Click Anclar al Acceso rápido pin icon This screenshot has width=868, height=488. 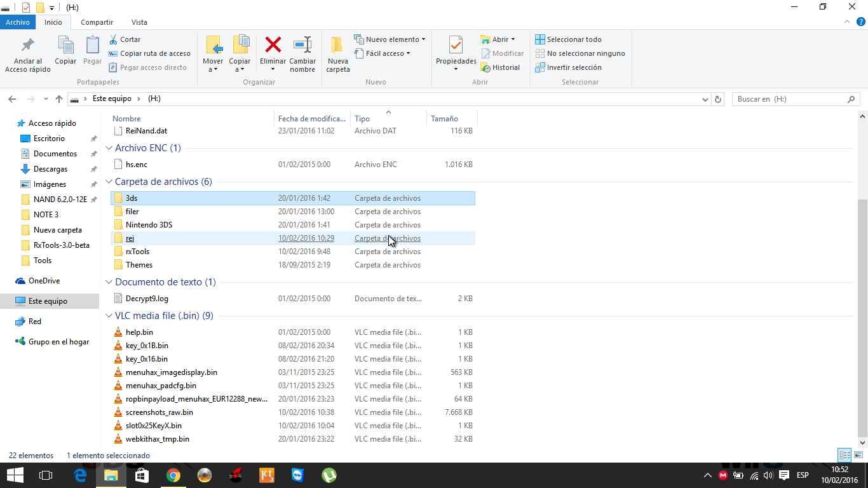pos(28,46)
